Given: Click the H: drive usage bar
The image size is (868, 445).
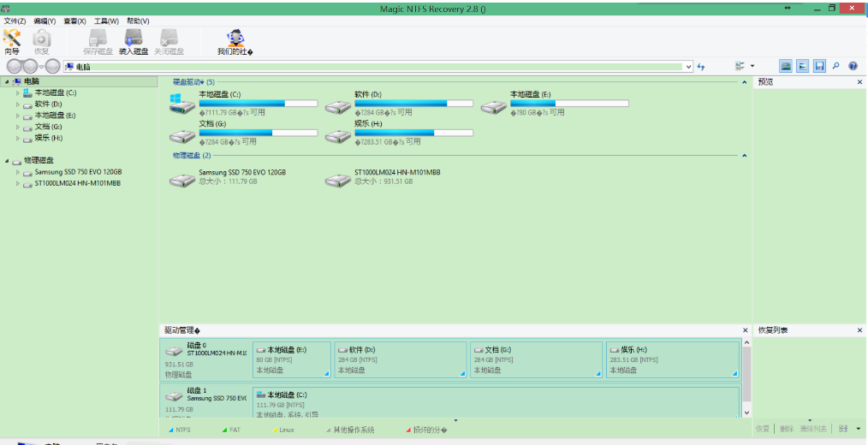Looking at the screenshot, I should click(x=414, y=133).
